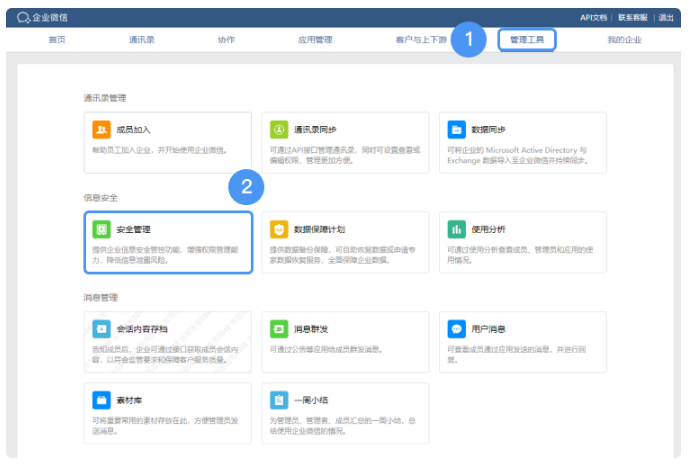The image size is (690, 468).
Task: Click the yellow 数据保障计划 shield icon
Action: tap(279, 229)
